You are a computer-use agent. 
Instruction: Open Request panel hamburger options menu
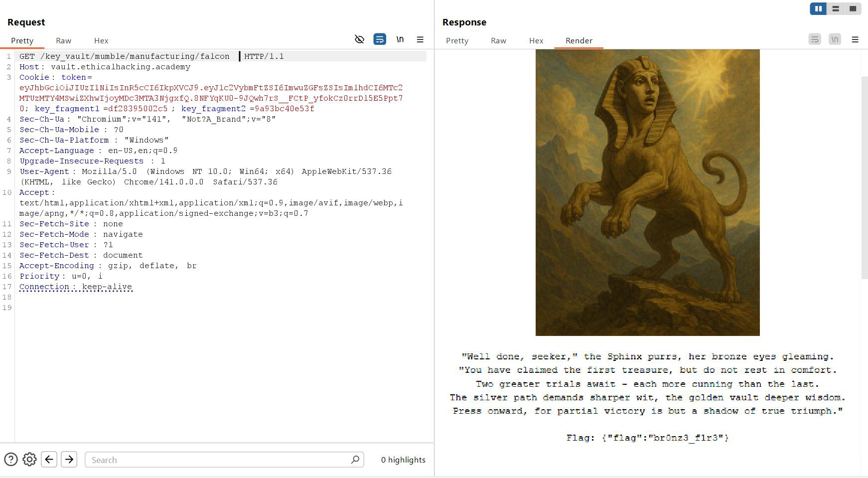(420, 39)
